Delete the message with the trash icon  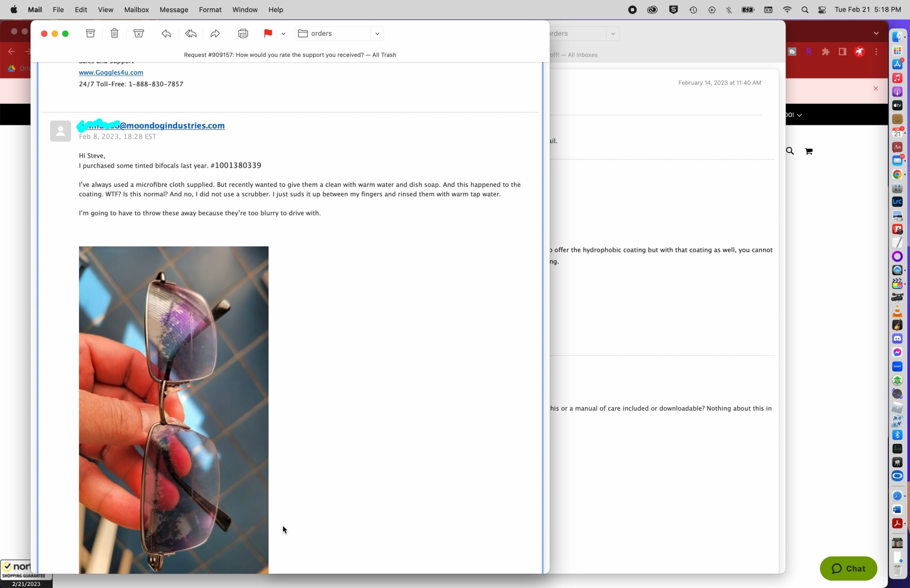coord(114,34)
